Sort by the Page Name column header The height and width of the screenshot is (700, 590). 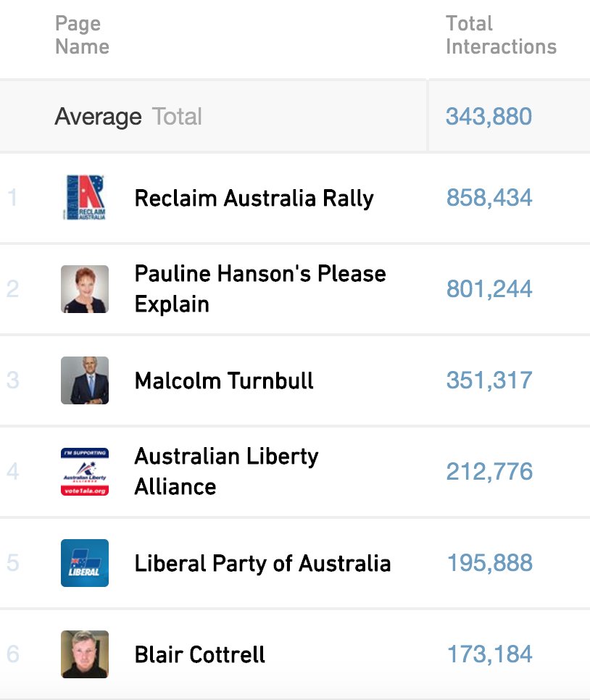pos(82,35)
